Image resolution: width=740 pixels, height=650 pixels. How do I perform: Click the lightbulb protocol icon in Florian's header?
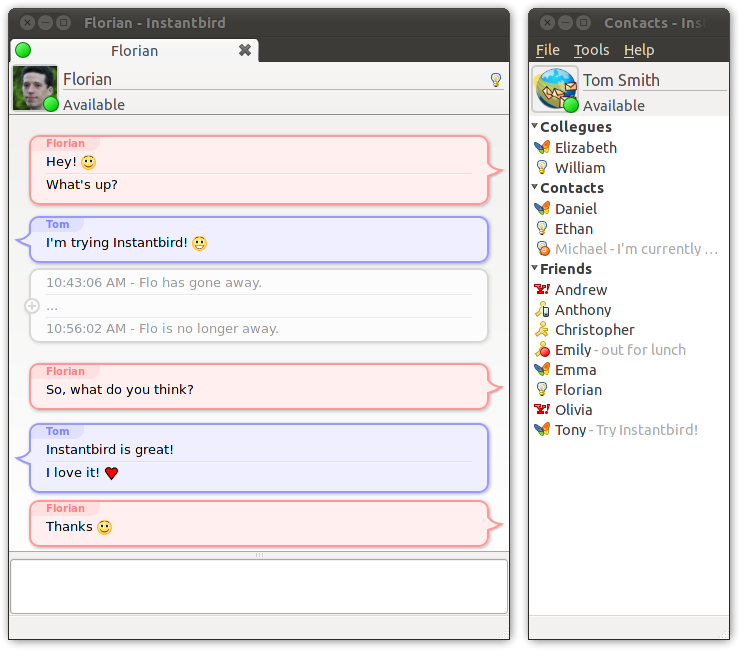(x=496, y=79)
